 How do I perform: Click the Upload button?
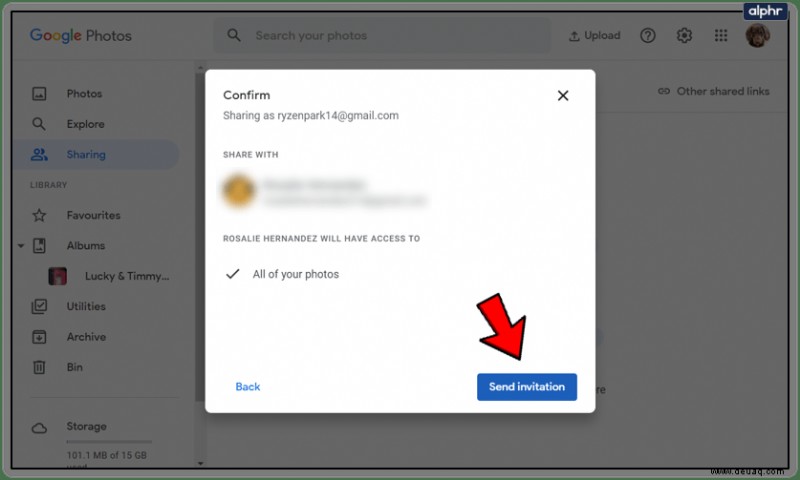594,35
